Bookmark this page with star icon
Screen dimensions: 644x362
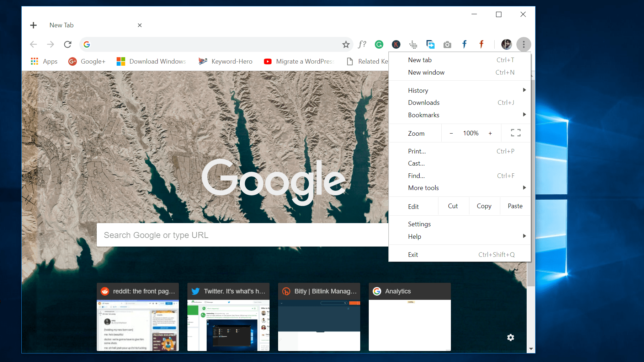tap(346, 44)
